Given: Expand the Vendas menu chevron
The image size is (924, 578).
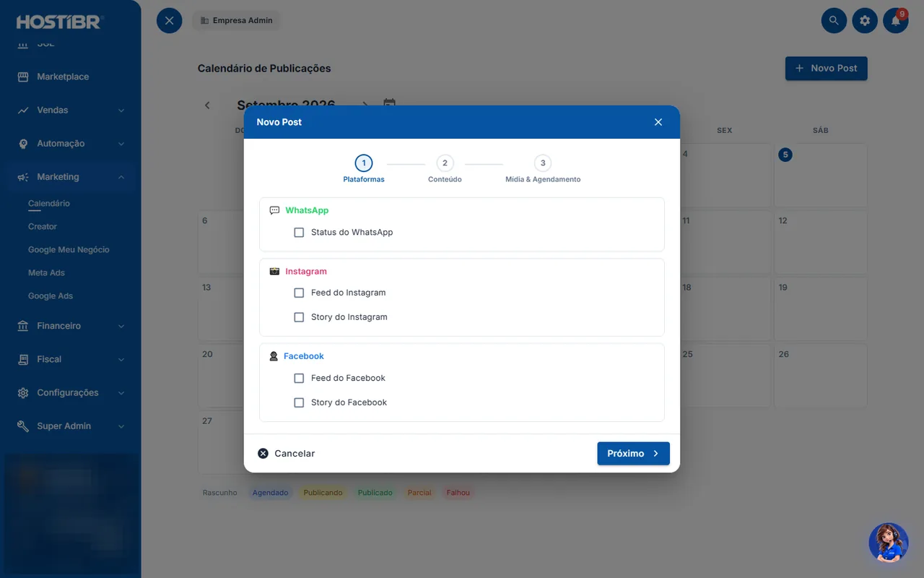Looking at the screenshot, I should pos(121,111).
